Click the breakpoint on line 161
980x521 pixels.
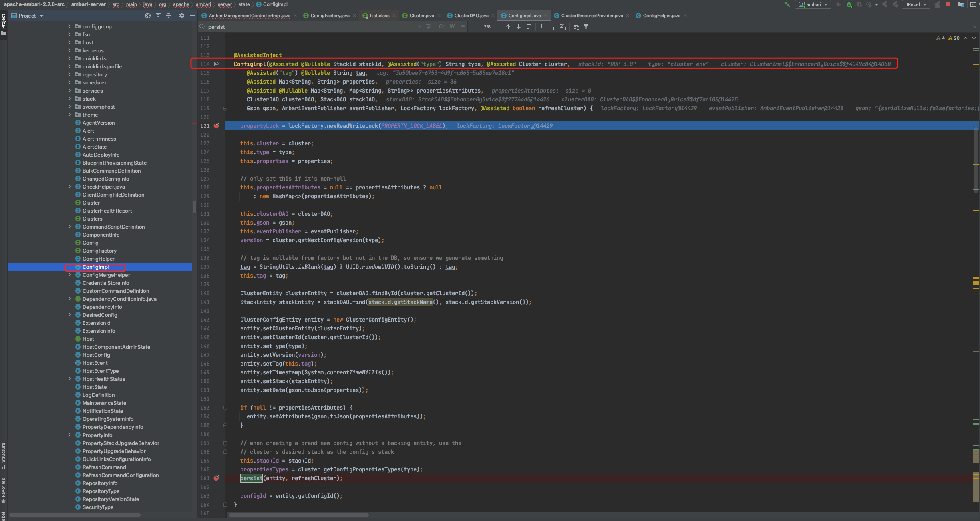(216, 478)
